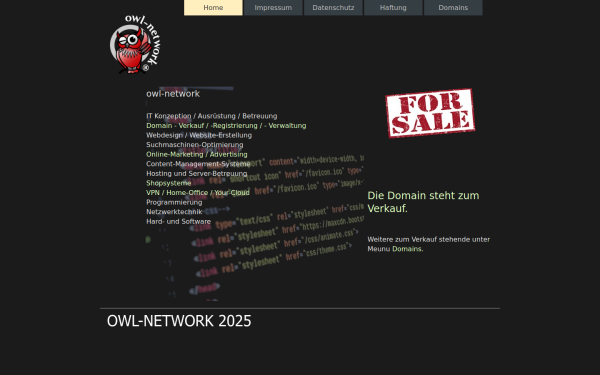Click 'Weitere zum Verkauf stehende unter' text
The image size is (600, 375).
pos(429,239)
